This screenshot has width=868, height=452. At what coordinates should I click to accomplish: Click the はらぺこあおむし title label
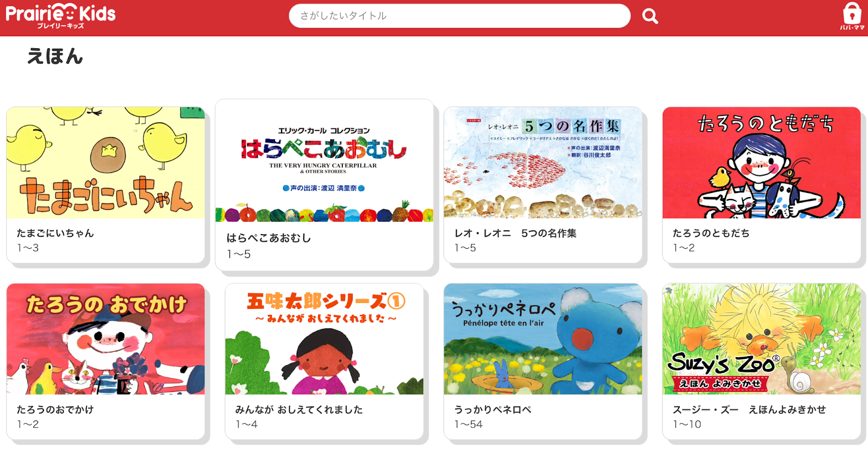pyautogui.click(x=269, y=238)
